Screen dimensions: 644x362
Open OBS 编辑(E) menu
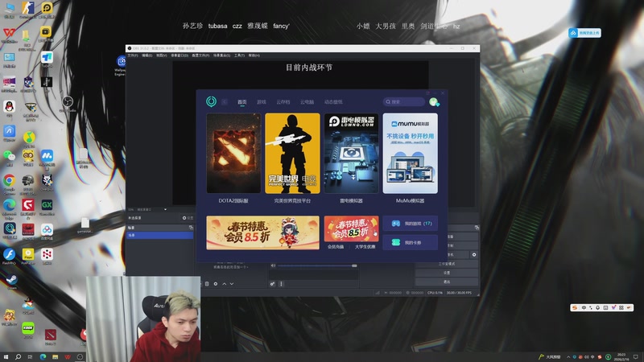click(147, 56)
